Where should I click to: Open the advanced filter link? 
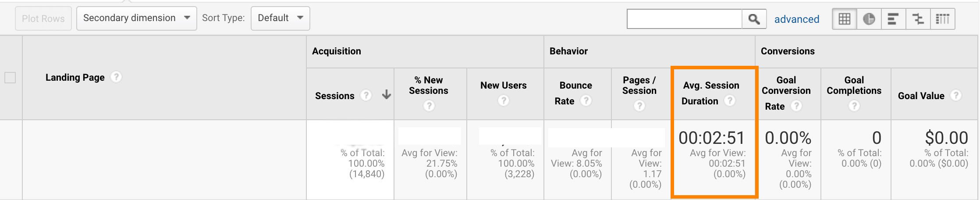[796, 19]
